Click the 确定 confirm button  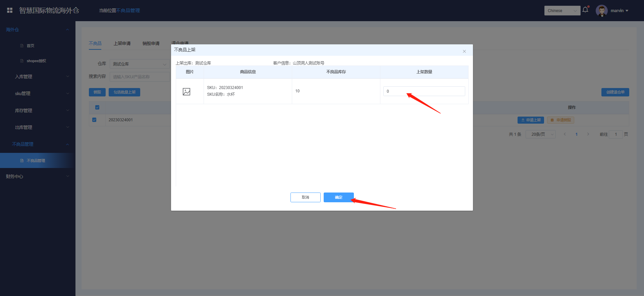point(338,197)
